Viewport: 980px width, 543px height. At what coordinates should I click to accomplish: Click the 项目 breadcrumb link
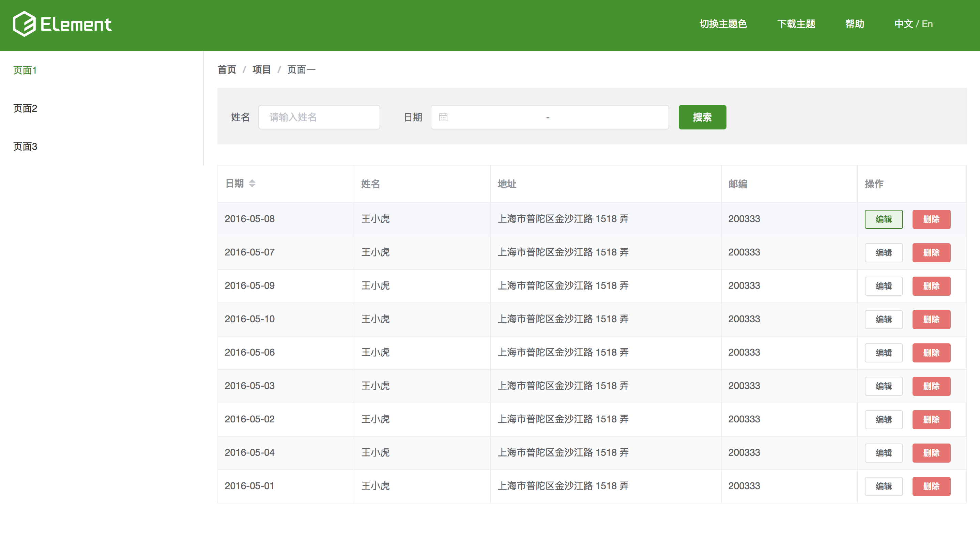click(x=261, y=69)
